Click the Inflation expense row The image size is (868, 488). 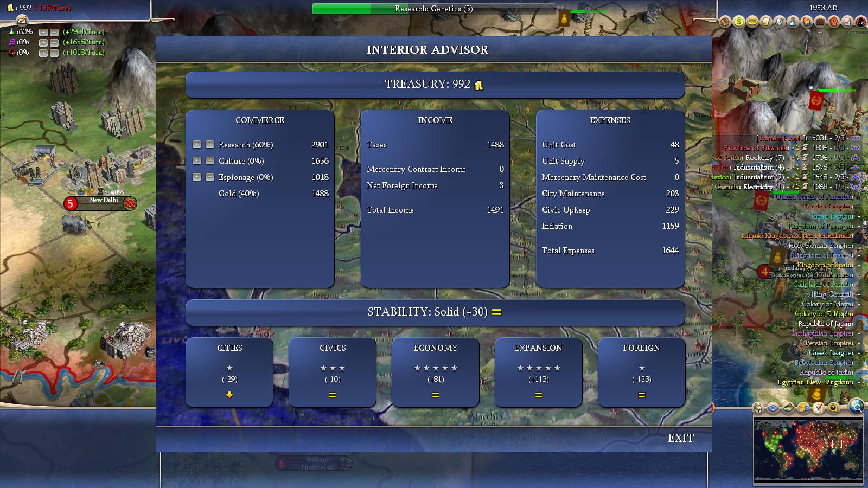[610, 226]
